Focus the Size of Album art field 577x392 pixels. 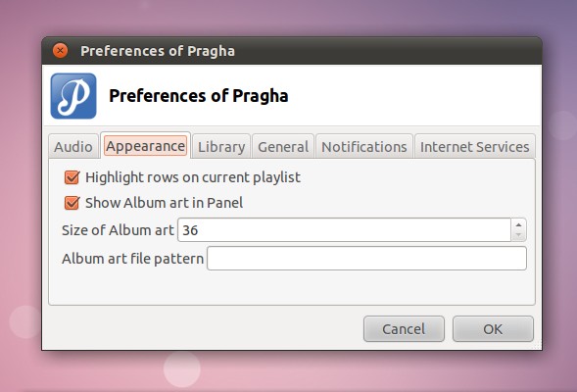pos(345,230)
